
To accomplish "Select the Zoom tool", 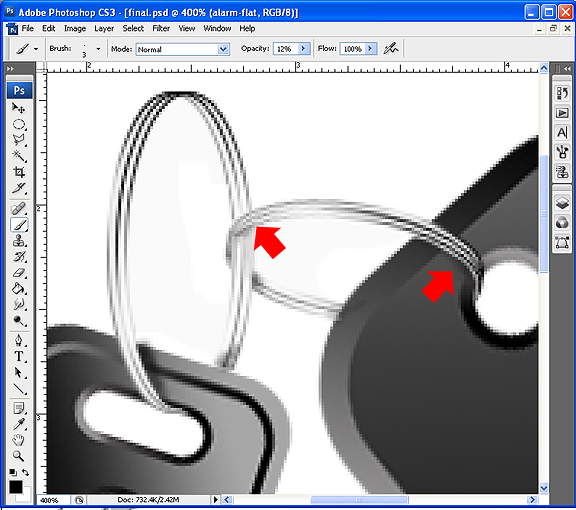I will [19, 456].
